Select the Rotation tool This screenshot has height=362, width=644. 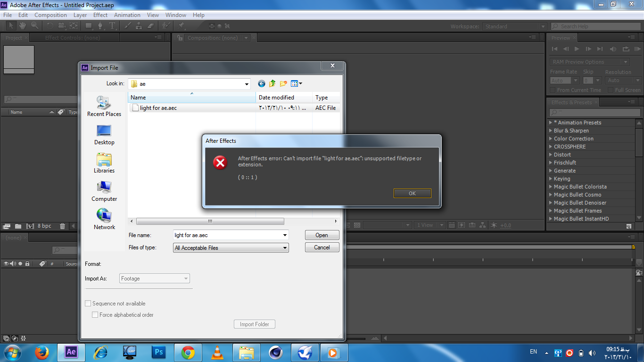point(50,26)
